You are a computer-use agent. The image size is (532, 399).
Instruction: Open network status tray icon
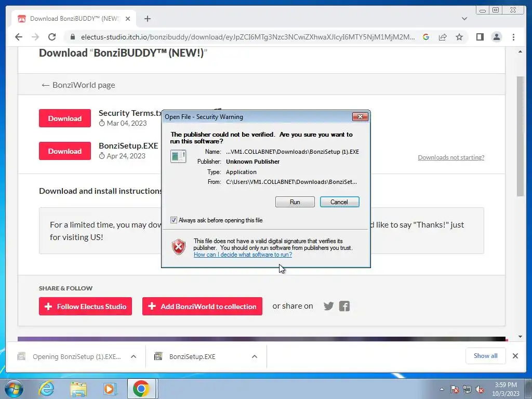pyautogui.click(x=467, y=389)
